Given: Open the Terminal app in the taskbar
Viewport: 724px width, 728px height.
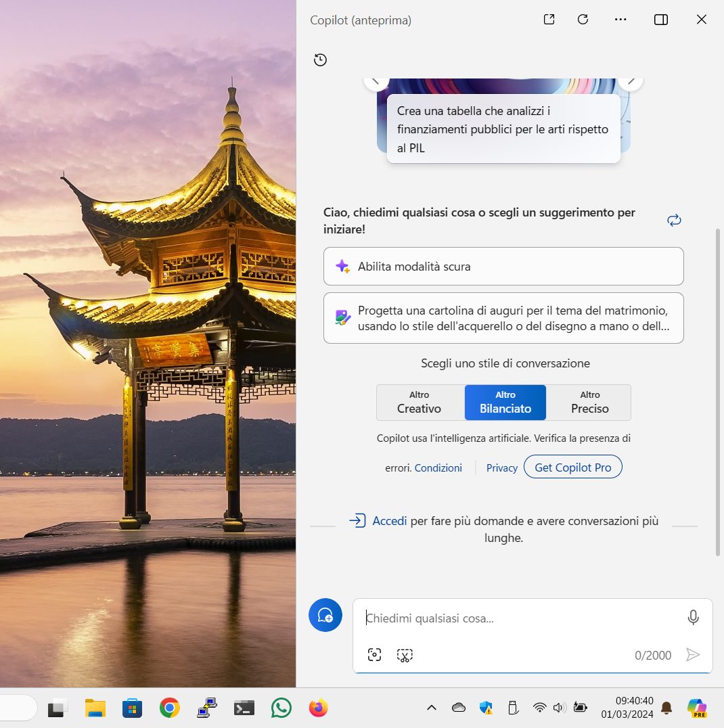Looking at the screenshot, I should 244,708.
